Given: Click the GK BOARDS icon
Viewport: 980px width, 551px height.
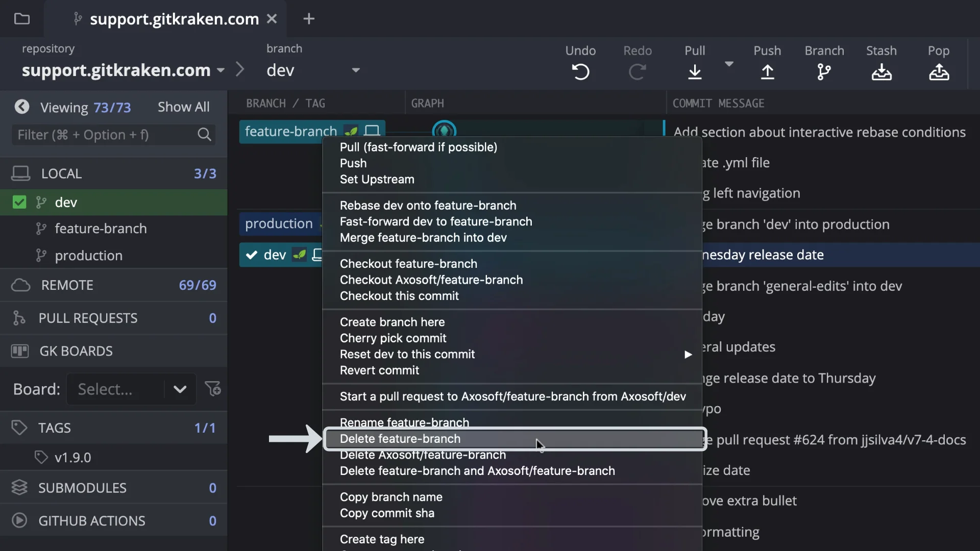Looking at the screenshot, I should (x=20, y=351).
